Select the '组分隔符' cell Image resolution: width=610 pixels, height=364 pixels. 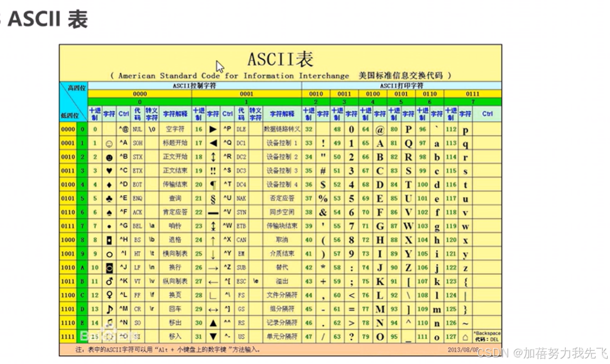(282, 309)
